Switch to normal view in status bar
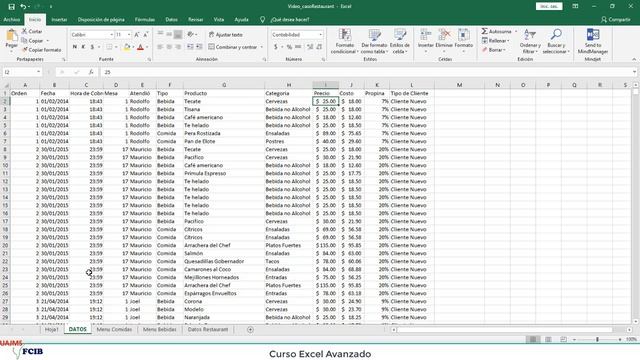Image resolution: width=640 pixels, height=360 pixels. click(533, 339)
